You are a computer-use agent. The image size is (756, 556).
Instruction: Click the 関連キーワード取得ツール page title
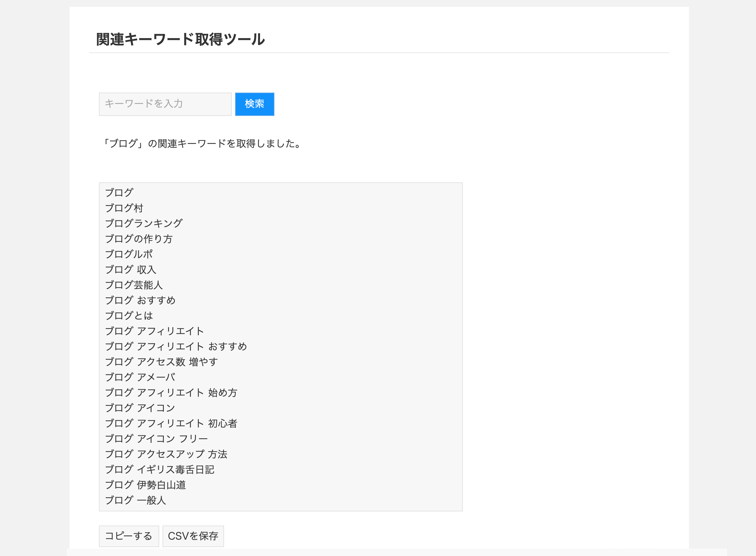pyautogui.click(x=180, y=39)
